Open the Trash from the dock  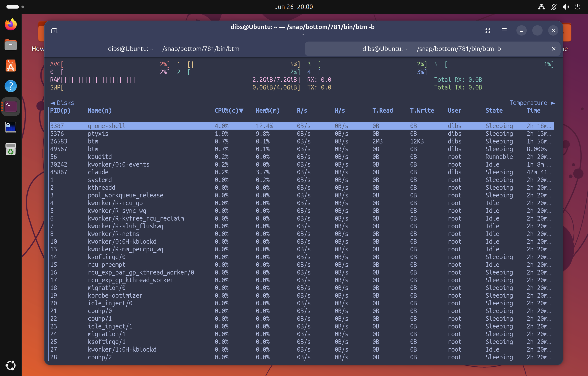coord(11,149)
